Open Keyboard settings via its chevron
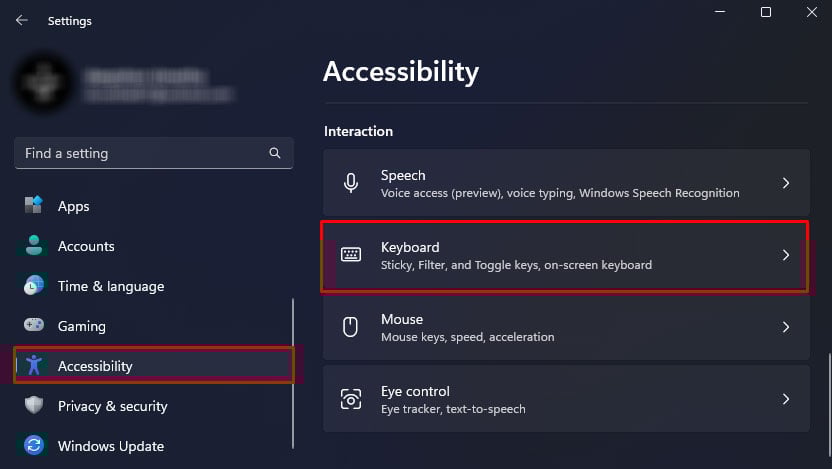Image resolution: width=832 pixels, height=469 pixels. click(x=786, y=255)
